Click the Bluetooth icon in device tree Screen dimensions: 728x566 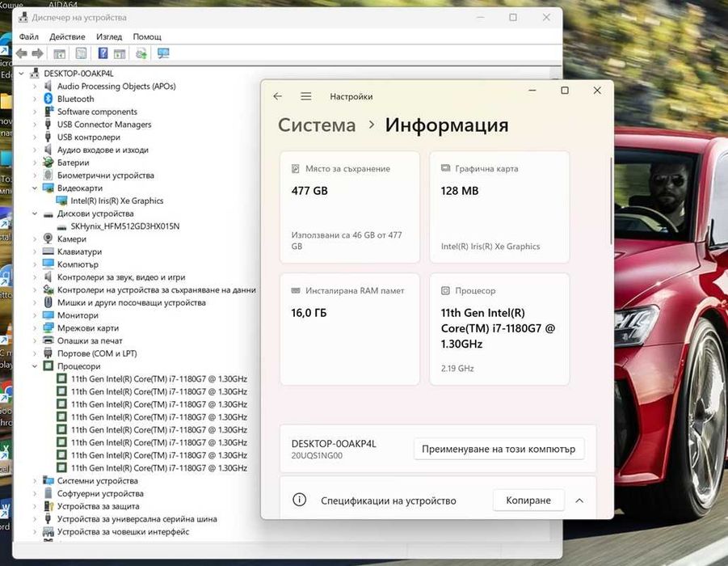[48, 99]
